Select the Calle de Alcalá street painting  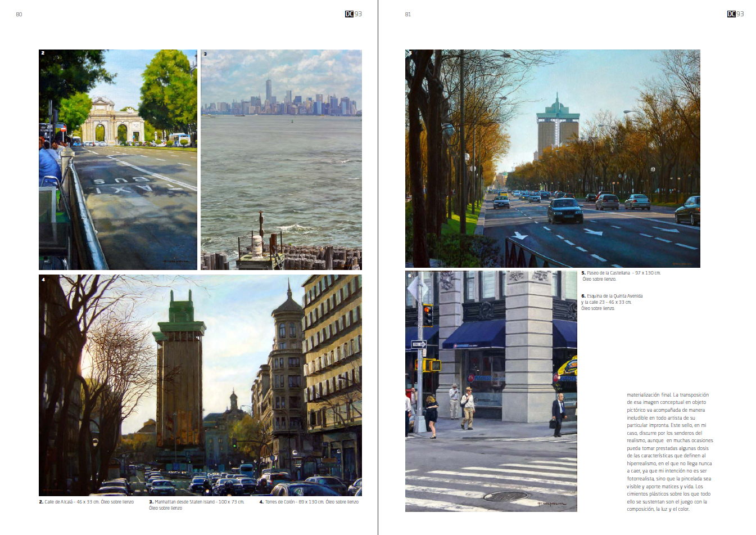tap(118, 160)
